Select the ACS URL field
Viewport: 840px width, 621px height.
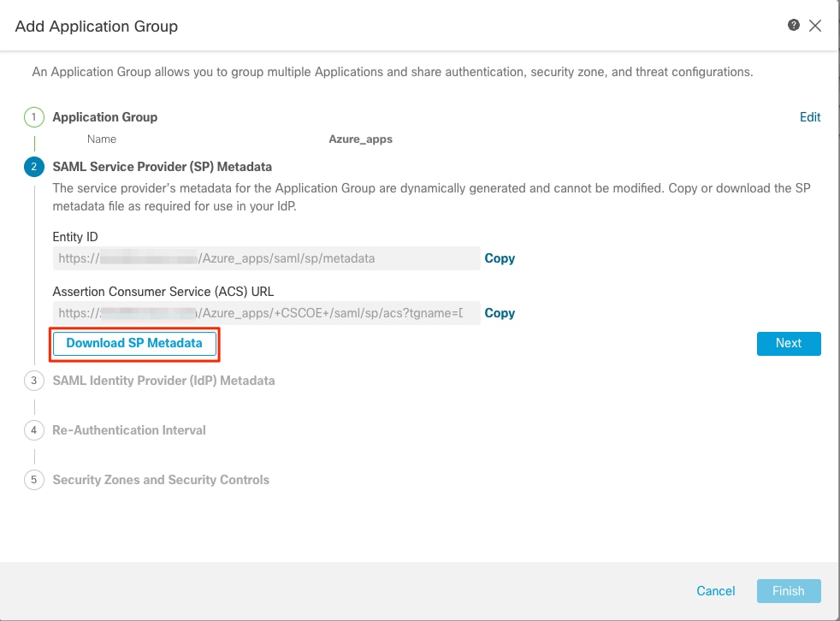[266, 313]
